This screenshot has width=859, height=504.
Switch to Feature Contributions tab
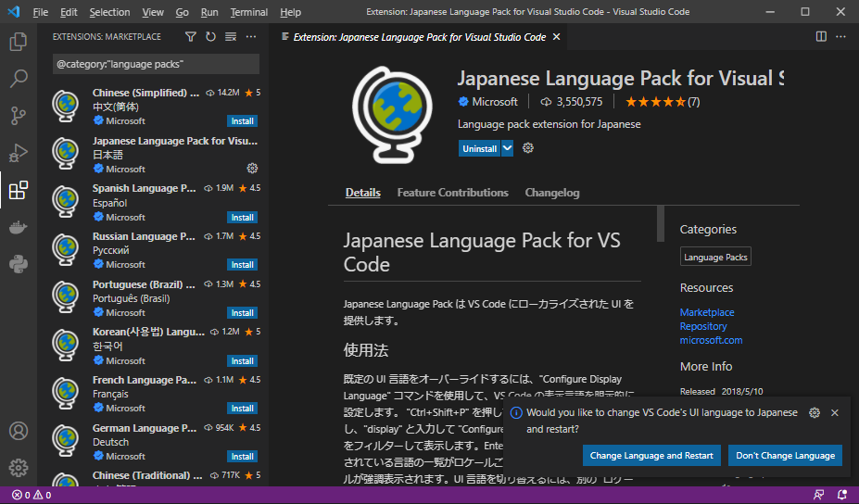point(452,193)
